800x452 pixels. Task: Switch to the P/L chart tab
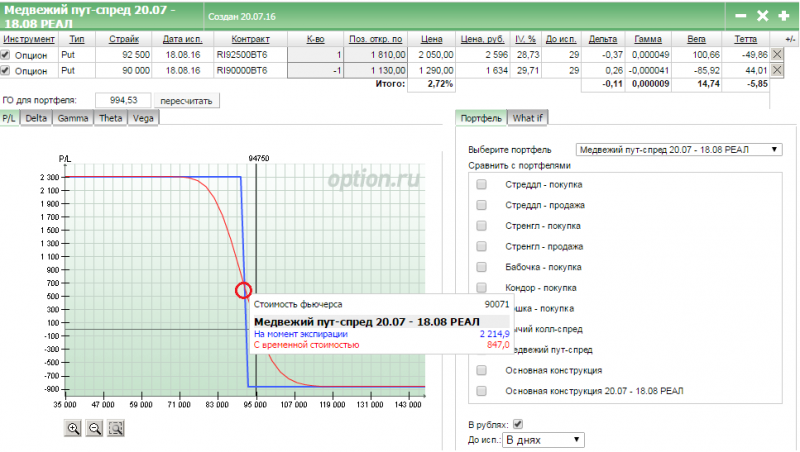coord(9,118)
